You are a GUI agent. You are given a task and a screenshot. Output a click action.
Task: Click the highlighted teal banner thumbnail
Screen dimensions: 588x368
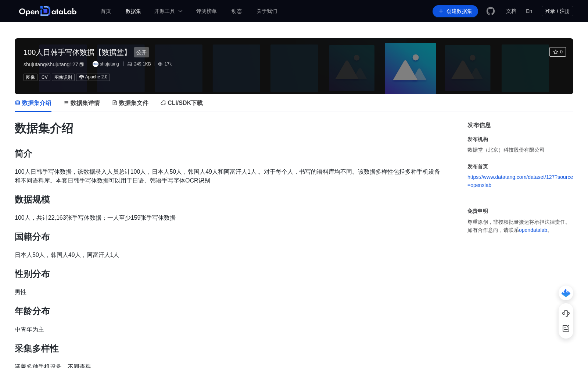pyautogui.click(x=410, y=68)
